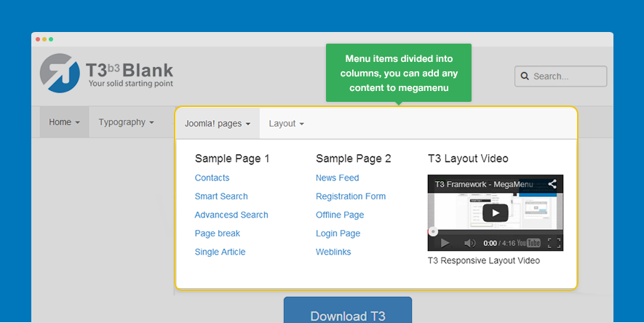Open the Typography dropdown menu
644x323 pixels.
pos(126,122)
